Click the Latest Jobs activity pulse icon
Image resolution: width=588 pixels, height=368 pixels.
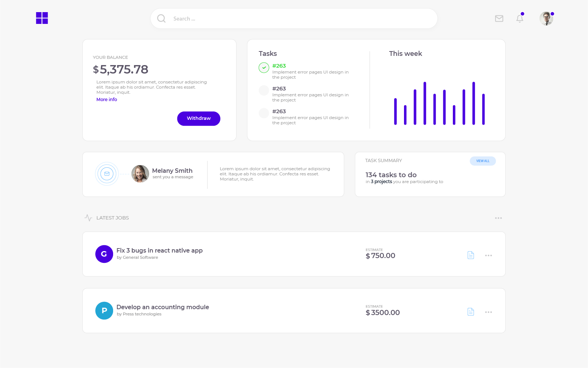88,218
